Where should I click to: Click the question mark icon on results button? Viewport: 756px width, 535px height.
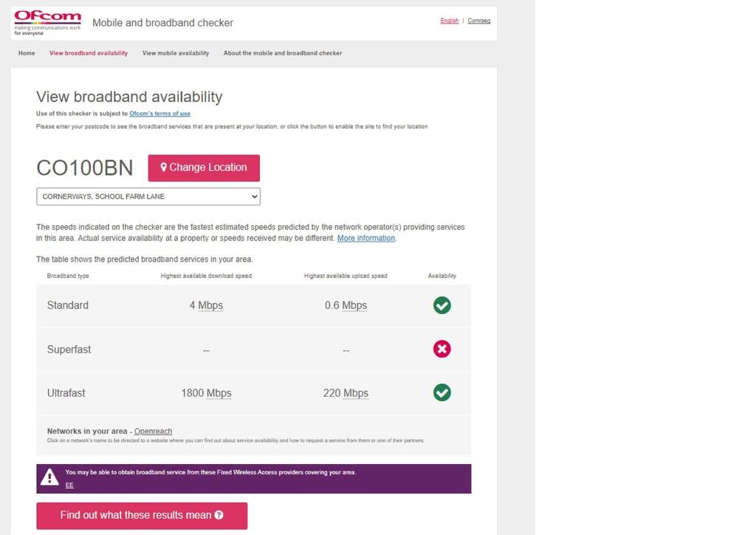pos(219,515)
